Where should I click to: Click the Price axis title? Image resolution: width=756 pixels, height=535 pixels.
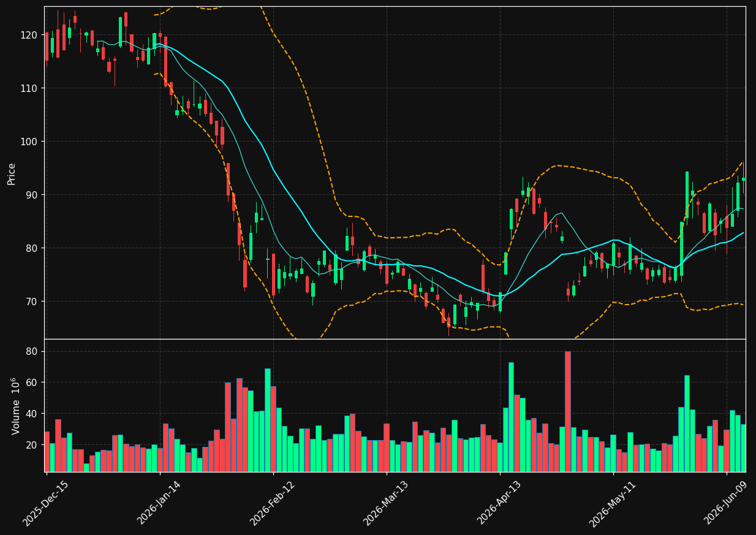pyautogui.click(x=12, y=173)
